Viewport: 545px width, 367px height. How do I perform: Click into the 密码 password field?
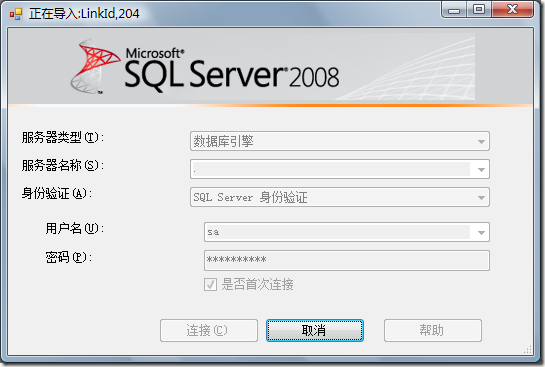(x=347, y=260)
